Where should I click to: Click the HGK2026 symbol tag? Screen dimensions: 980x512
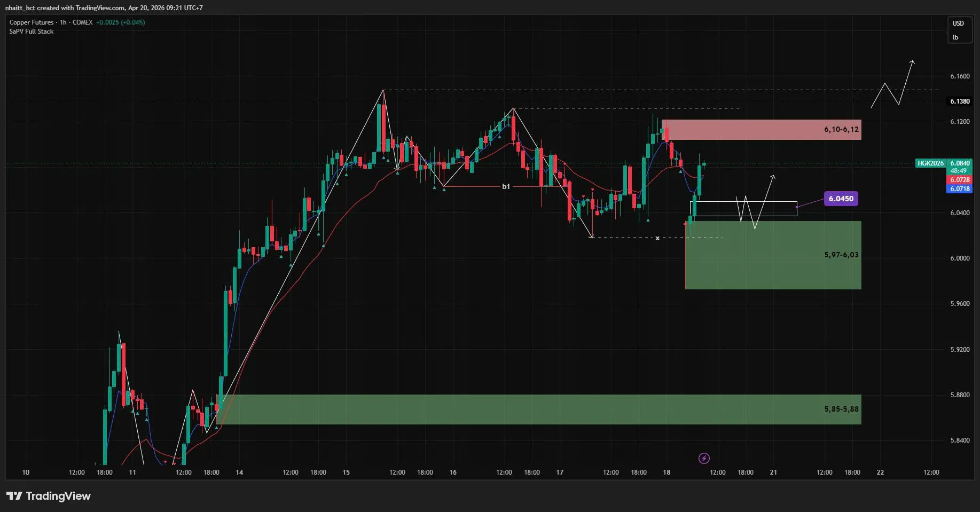click(930, 163)
